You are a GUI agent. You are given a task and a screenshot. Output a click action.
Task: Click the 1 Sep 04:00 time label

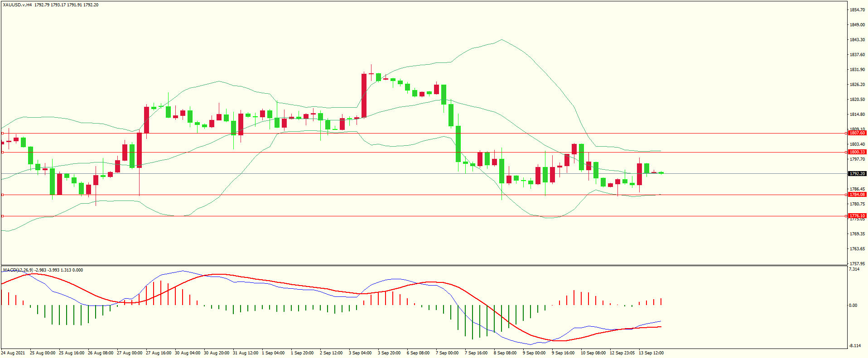point(273,353)
